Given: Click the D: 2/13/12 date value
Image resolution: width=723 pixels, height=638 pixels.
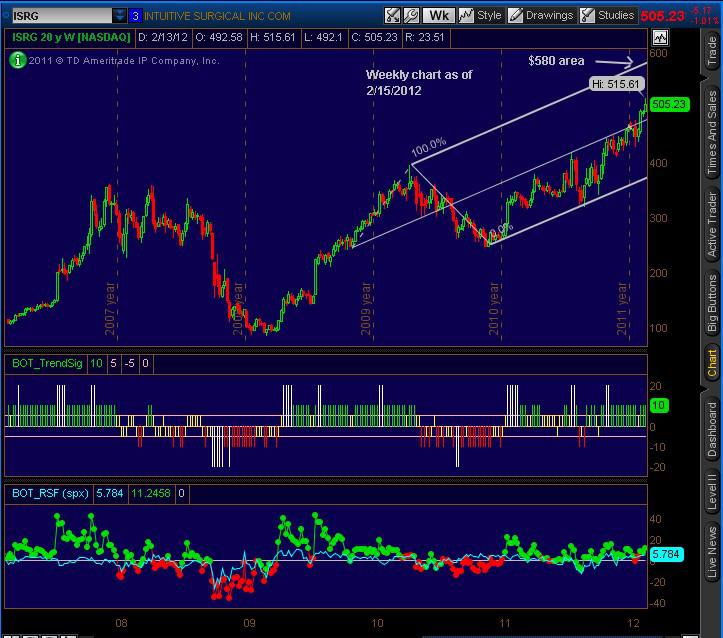Looking at the screenshot, I should pyautogui.click(x=163, y=37).
